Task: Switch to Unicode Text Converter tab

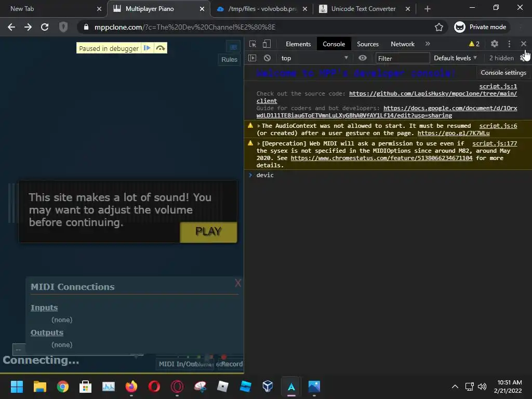Action: click(x=365, y=9)
